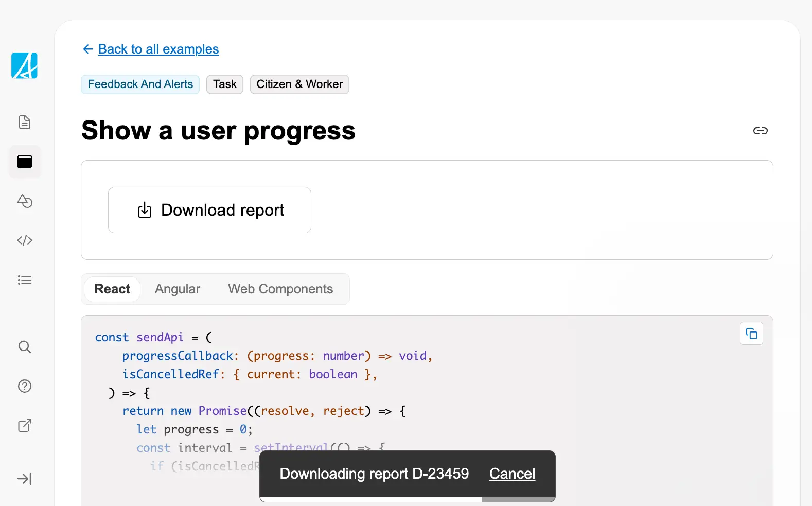This screenshot has width=812, height=506.
Task: Copy the page link via chain icon
Action: [x=760, y=131]
